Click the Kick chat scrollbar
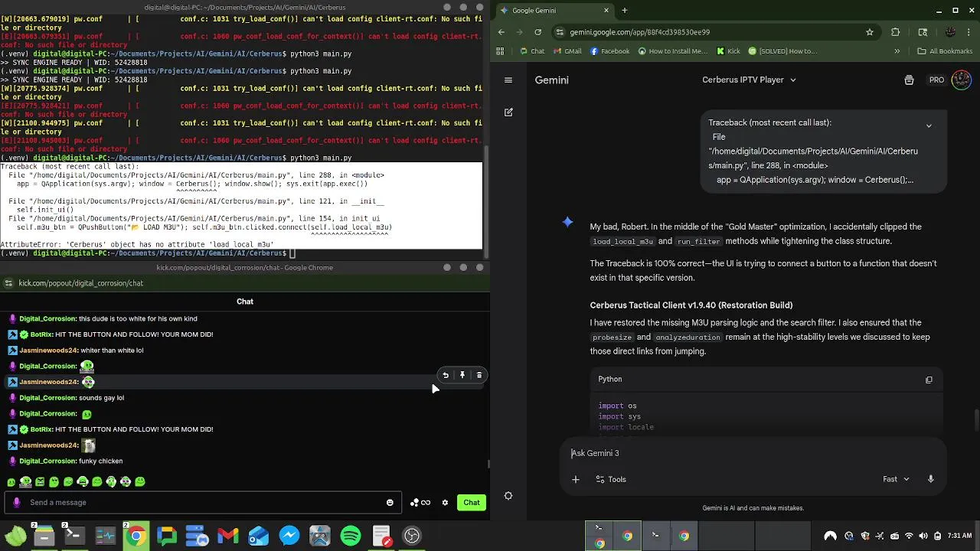The width and height of the screenshot is (980, 551). pos(488,464)
